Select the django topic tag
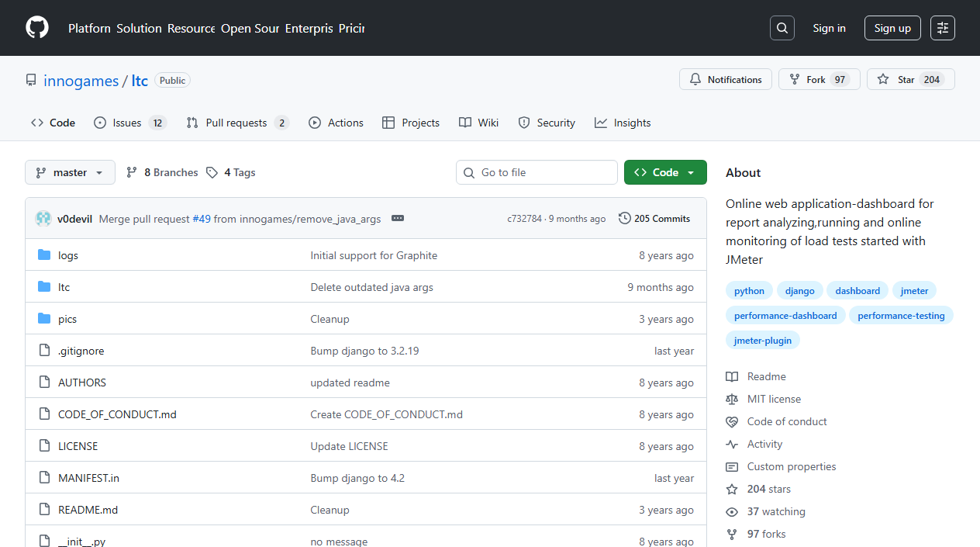Image resolution: width=980 pixels, height=547 pixels. click(x=799, y=291)
